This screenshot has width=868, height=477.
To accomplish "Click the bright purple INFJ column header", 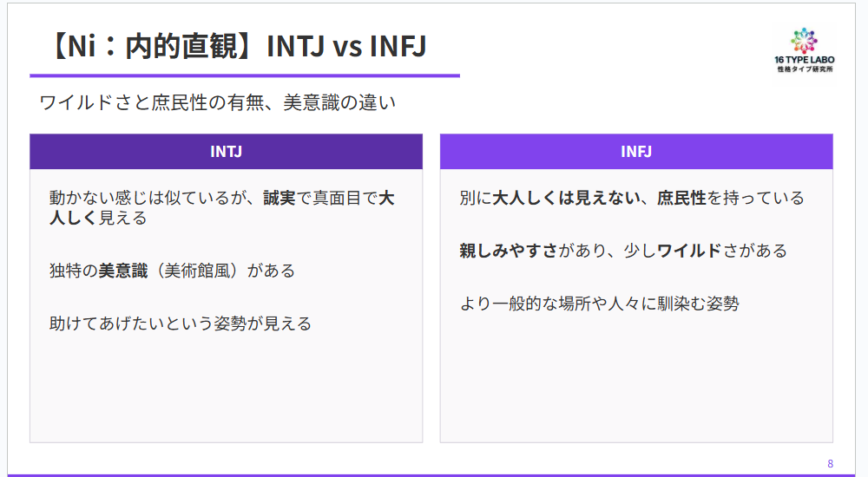I will pos(636,152).
